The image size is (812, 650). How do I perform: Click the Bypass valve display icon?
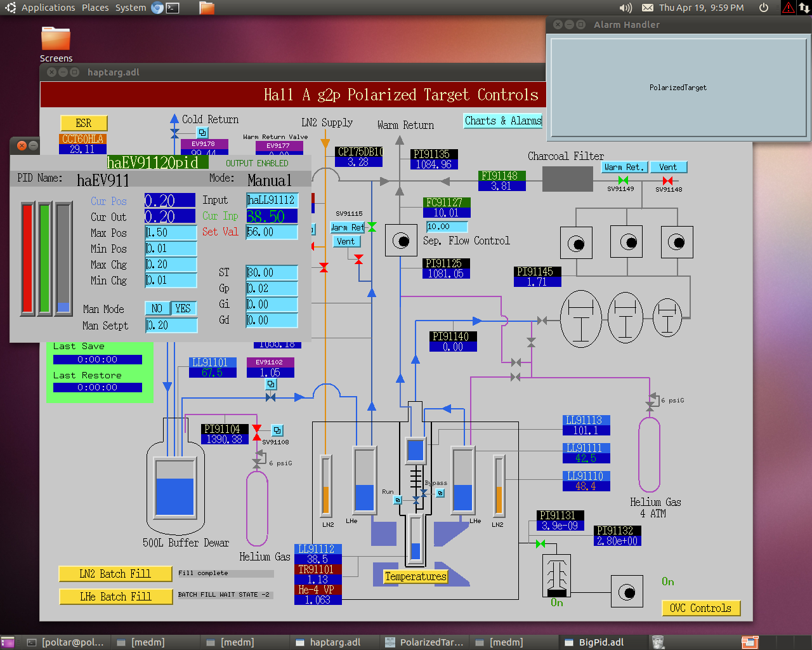tap(440, 493)
